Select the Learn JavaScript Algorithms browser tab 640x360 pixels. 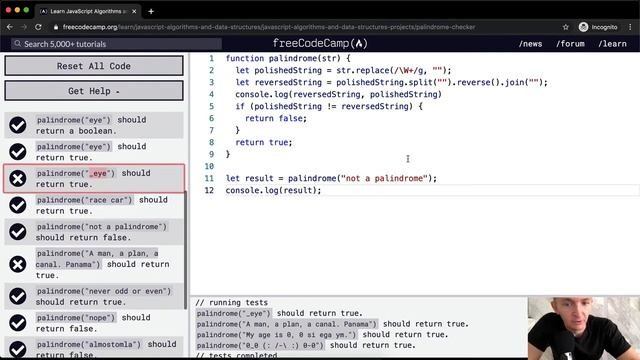tap(88, 11)
